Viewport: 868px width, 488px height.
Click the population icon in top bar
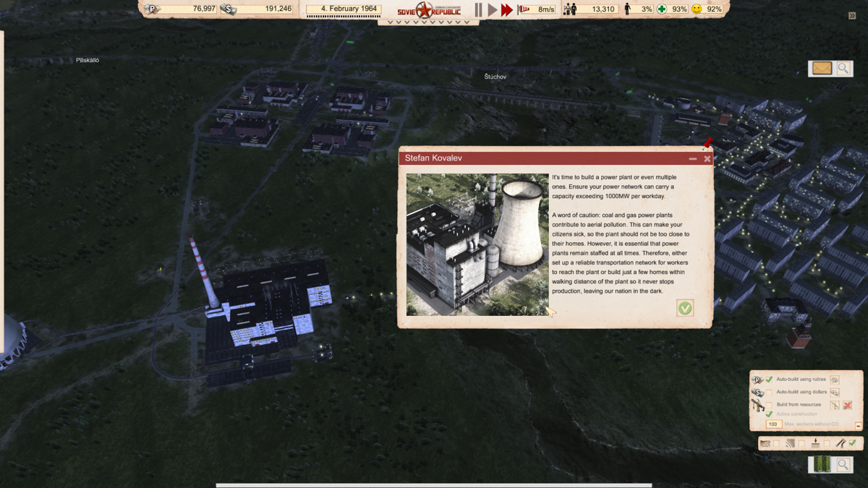pos(570,9)
